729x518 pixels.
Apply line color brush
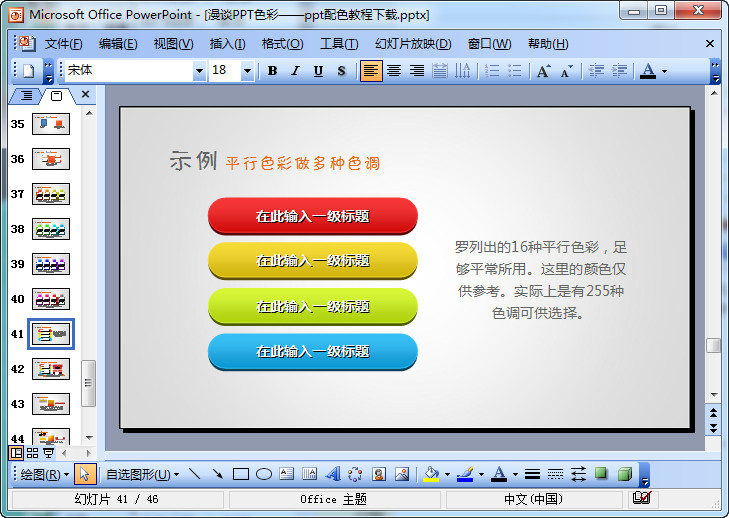click(x=465, y=474)
